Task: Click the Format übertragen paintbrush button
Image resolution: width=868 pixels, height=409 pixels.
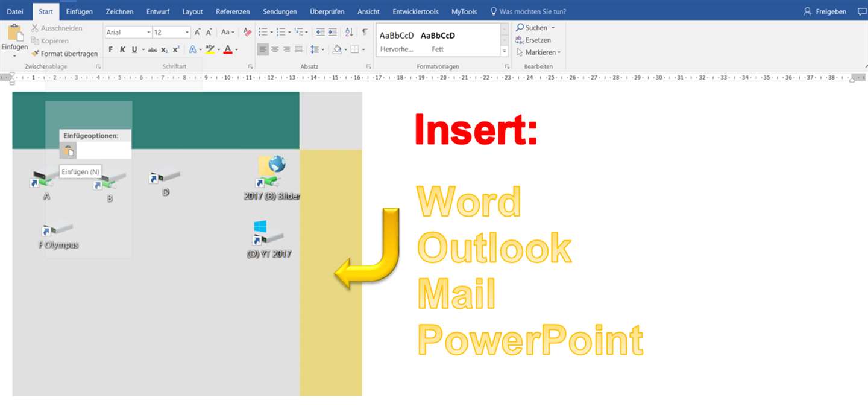Action: point(64,54)
